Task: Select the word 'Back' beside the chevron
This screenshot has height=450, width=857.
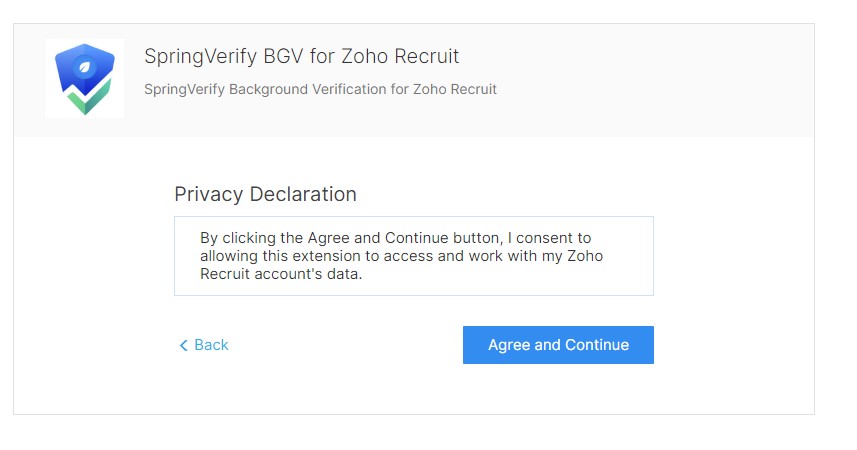Action: click(x=212, y=345)
